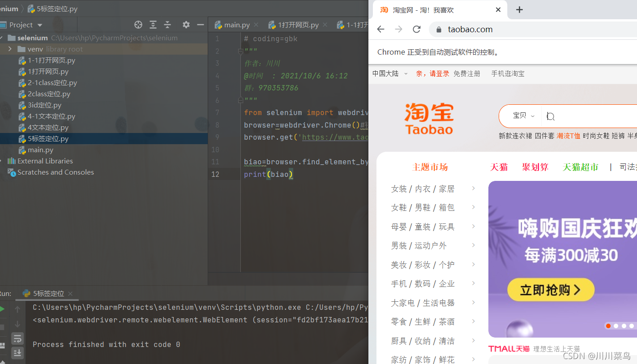Click the 潮流T恤 hot search link
The width and height of the screenshot is (637, 364).
click(x=568, y=136)
